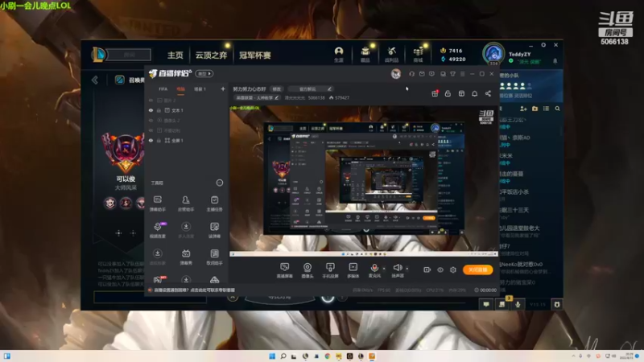644x362 pixels.
Task: Go back with the League client left chevron
Action: [x=95, y=80]
